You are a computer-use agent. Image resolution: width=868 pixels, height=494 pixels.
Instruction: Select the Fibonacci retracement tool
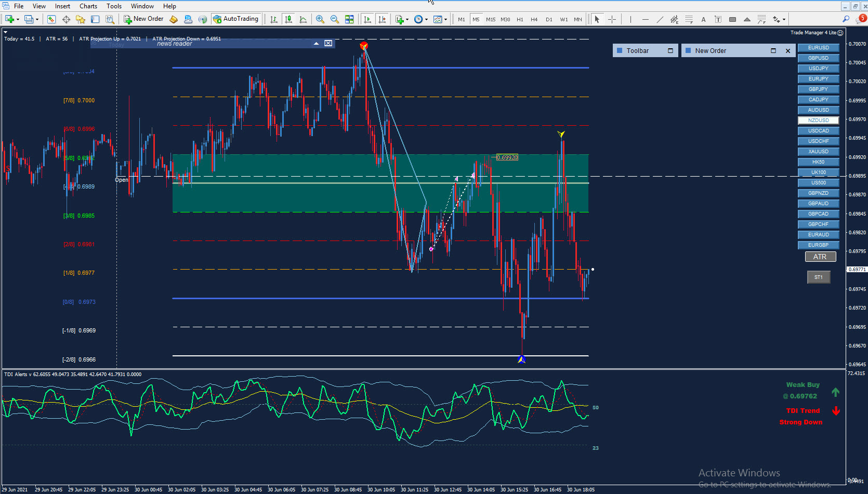point(689,19)
